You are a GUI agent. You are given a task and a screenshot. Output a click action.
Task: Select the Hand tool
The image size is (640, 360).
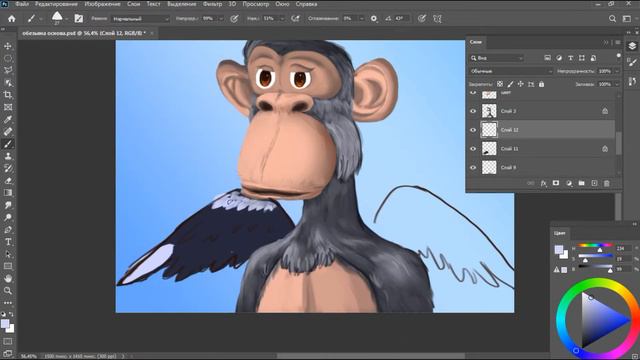click(x=8, y=278)
